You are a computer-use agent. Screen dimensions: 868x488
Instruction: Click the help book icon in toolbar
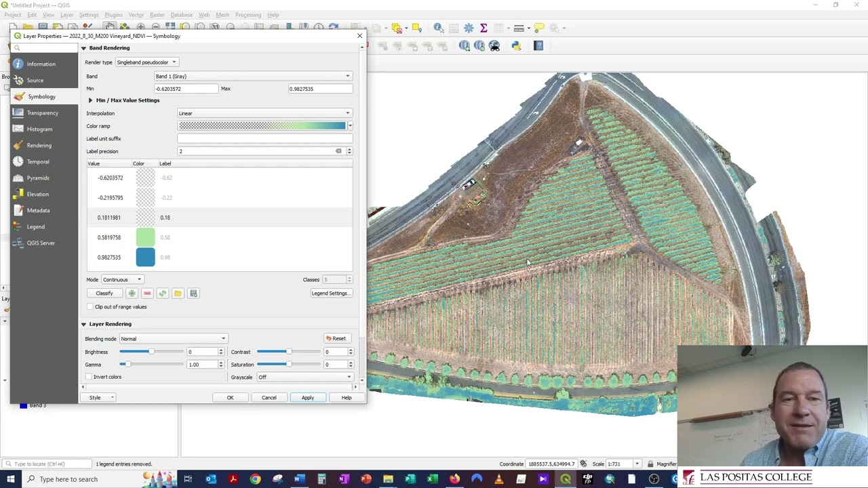(538, 45)
